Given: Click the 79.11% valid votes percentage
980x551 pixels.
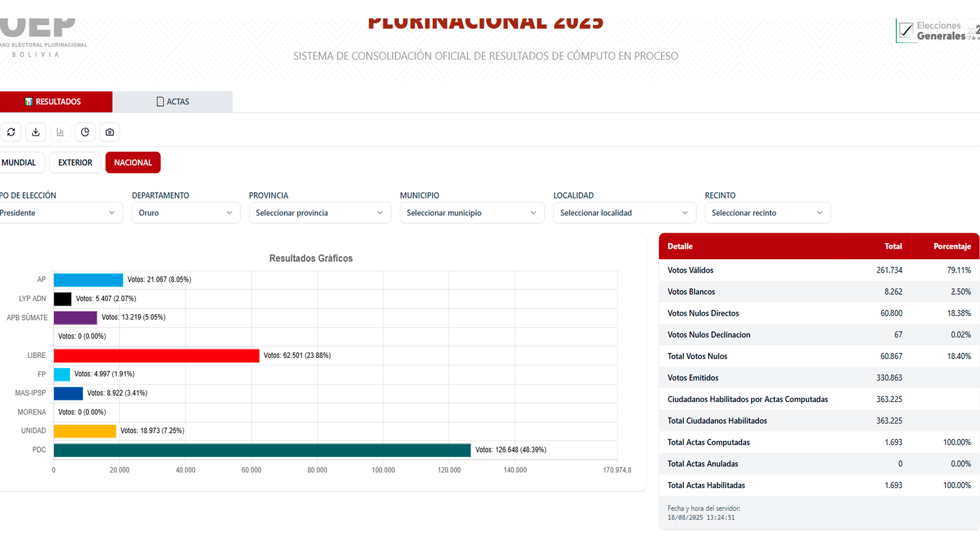Looking at the screenshot, I should 959,270.
